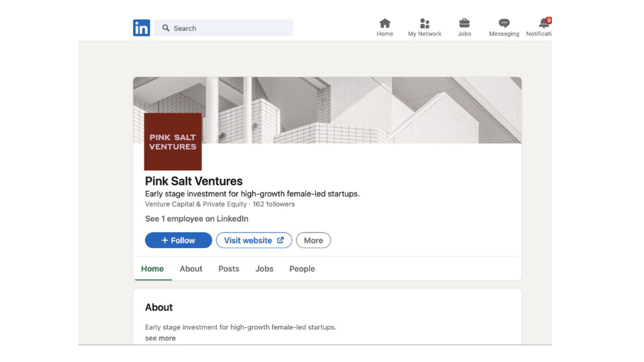This screenshot has height=362, width=644.
Task: Switch to the Jobs tab on company page
Action: 264,269
